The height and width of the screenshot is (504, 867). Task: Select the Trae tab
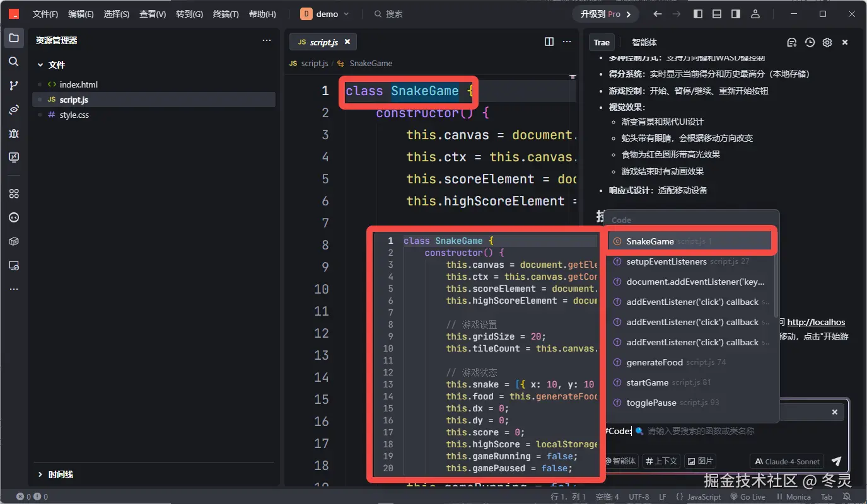click(x=602, y=42)
